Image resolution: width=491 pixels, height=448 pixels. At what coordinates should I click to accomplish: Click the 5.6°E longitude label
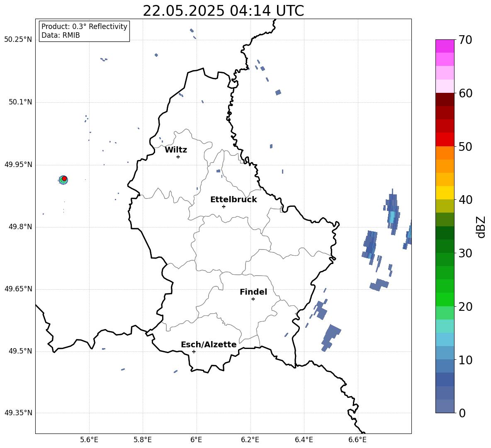89,440
